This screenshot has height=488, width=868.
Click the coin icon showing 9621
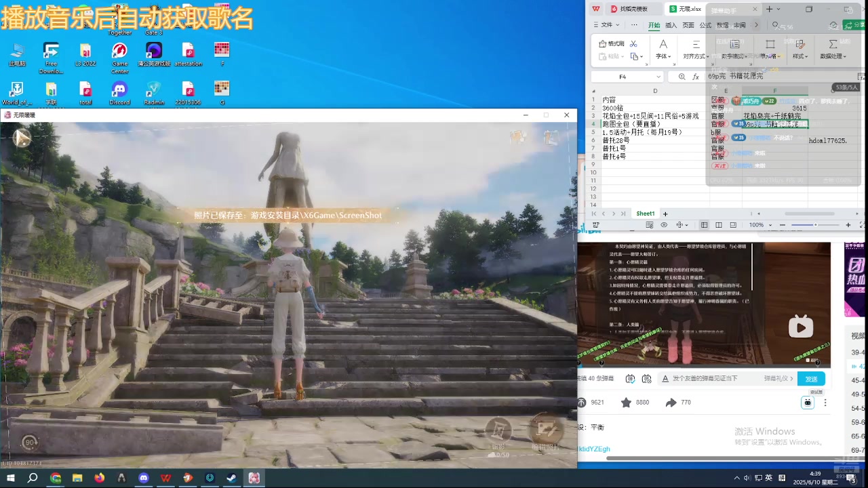[581, 403]
